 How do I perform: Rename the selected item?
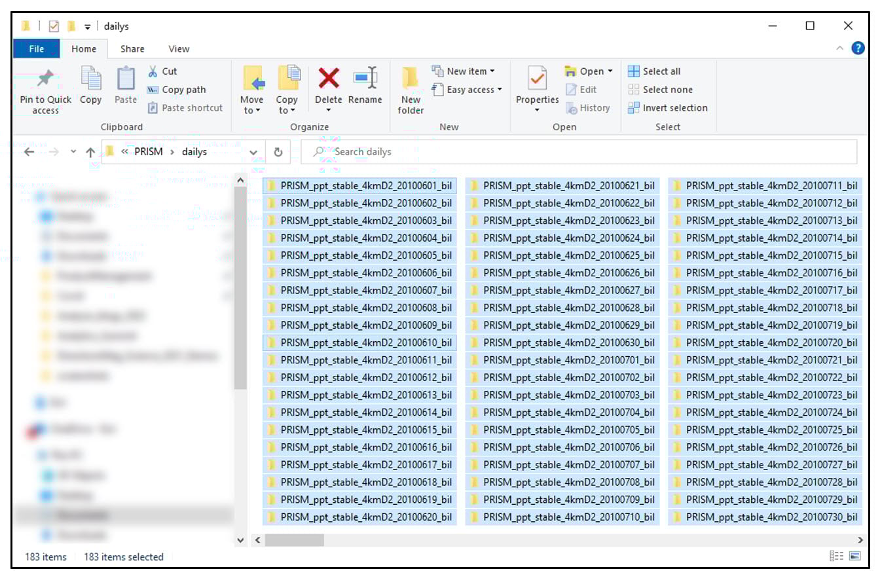(x=365, y=85)
